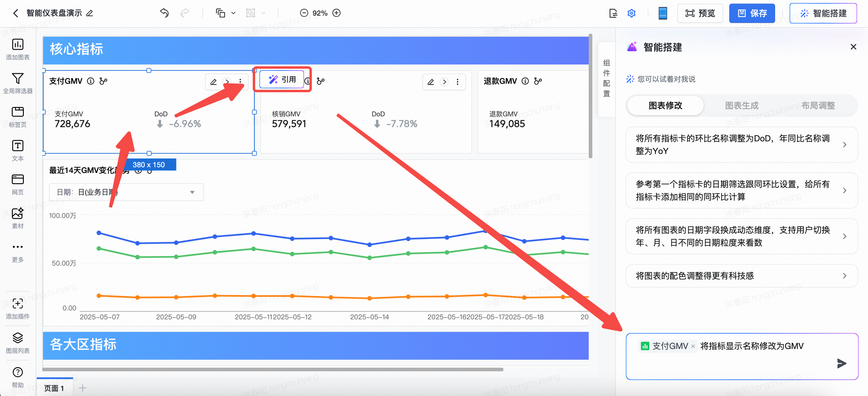Expand the copy options dropdown arrow
This screenshot has height=396, width=868.
tap(233, 13)
